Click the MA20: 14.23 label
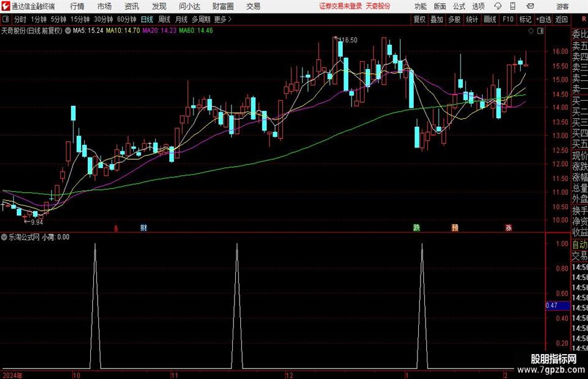 pyautogui.click(x=159, y=30)
